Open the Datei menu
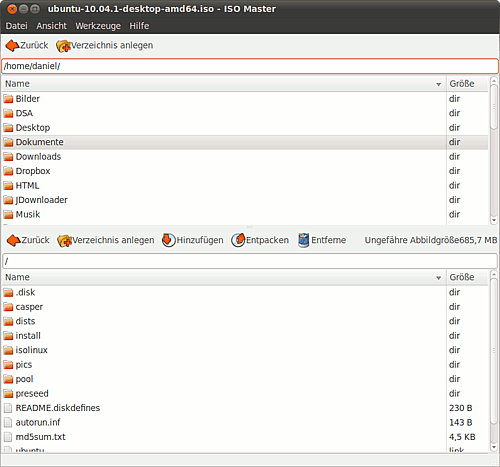The height and width of the screenshot is (467, 500). coord(16,26)
